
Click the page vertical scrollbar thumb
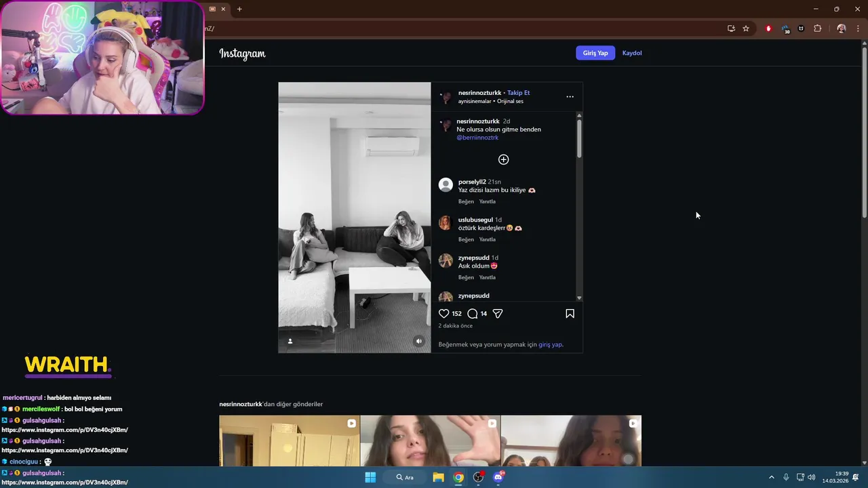[x=864, y=132]
